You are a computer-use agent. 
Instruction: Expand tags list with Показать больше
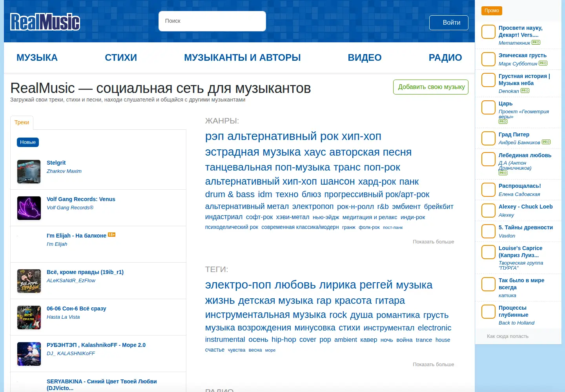pos(433,365)
